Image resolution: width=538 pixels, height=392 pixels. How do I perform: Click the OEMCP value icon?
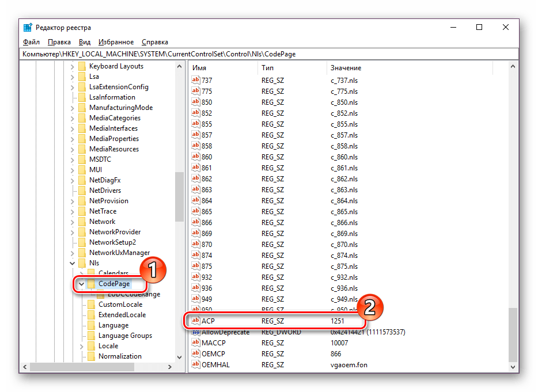[x=195, y=354]
